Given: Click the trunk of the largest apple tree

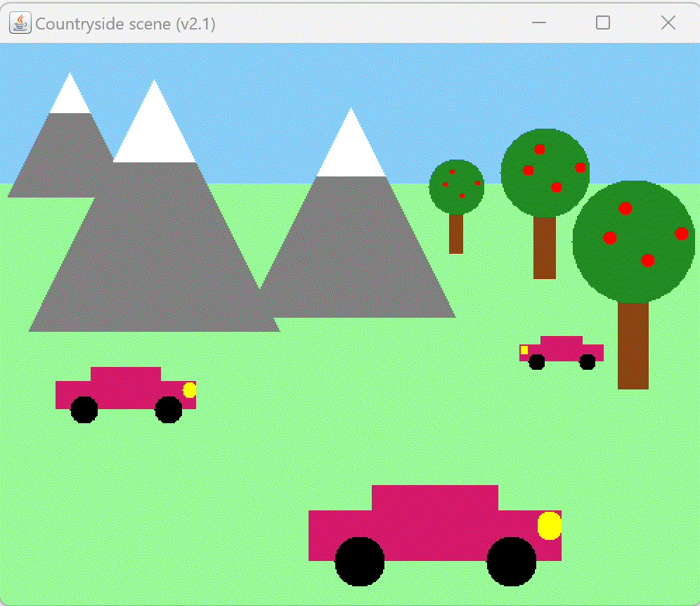Looking at the screenshot, I should point(633,345).
